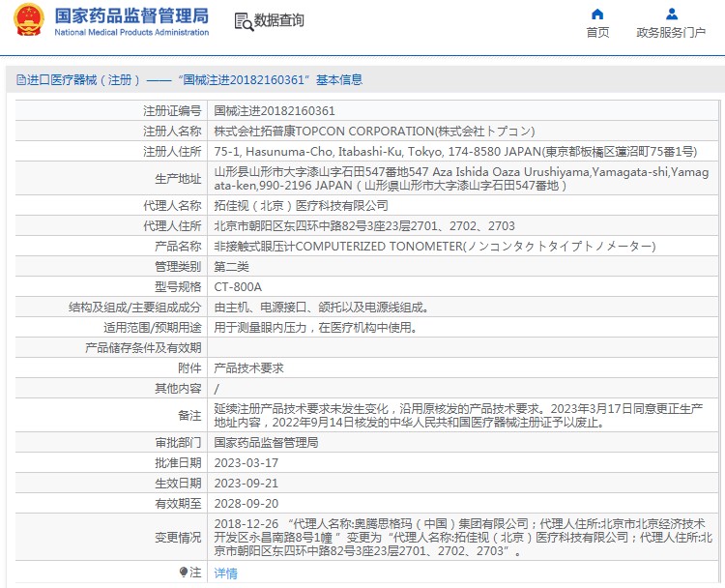Click the 产品名称 row label

click(178, 246)
